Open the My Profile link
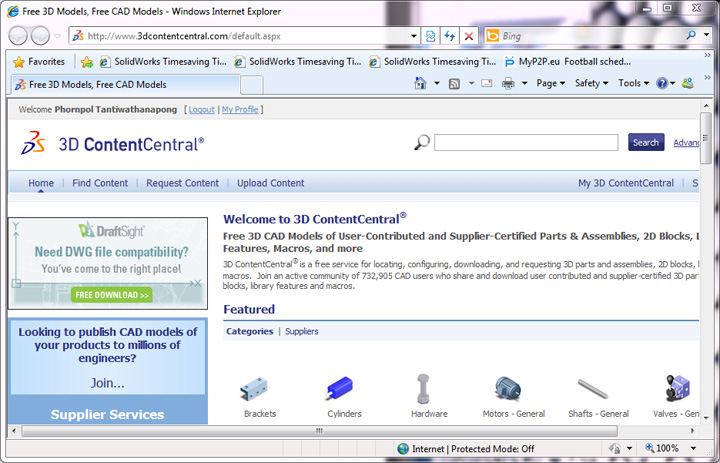720x463 pixels. point(240,109)
